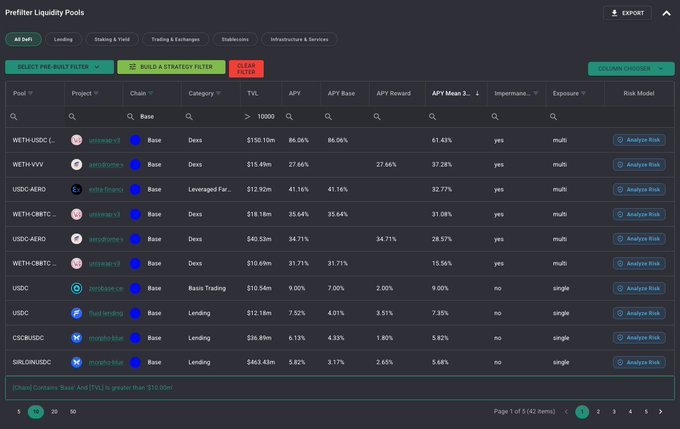The image size is (680, 429).
Task: Open Infrastructure & Services tab
Action: click(x=299, y=39)
